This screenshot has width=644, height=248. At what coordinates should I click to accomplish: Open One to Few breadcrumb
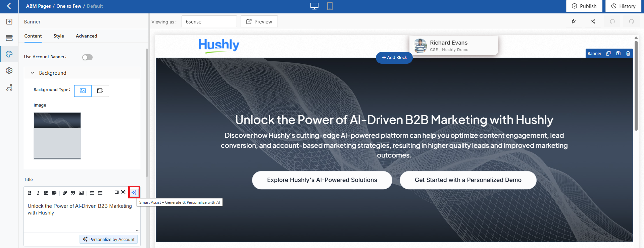(x=69, y=6)
